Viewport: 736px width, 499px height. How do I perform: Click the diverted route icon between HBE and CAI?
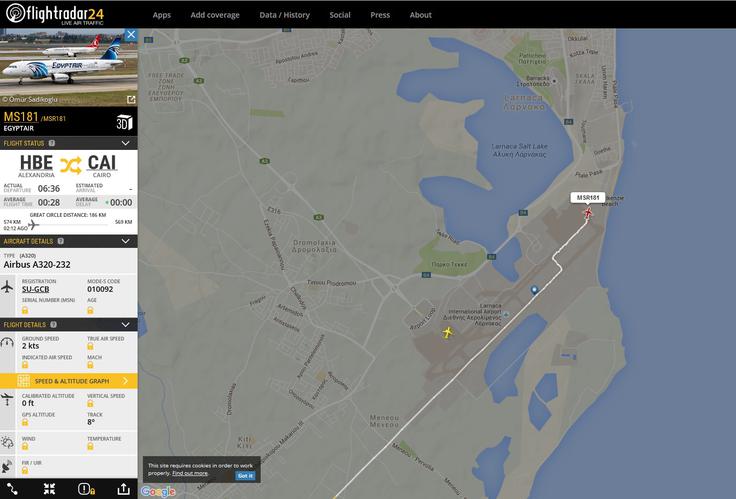(70, 165)
